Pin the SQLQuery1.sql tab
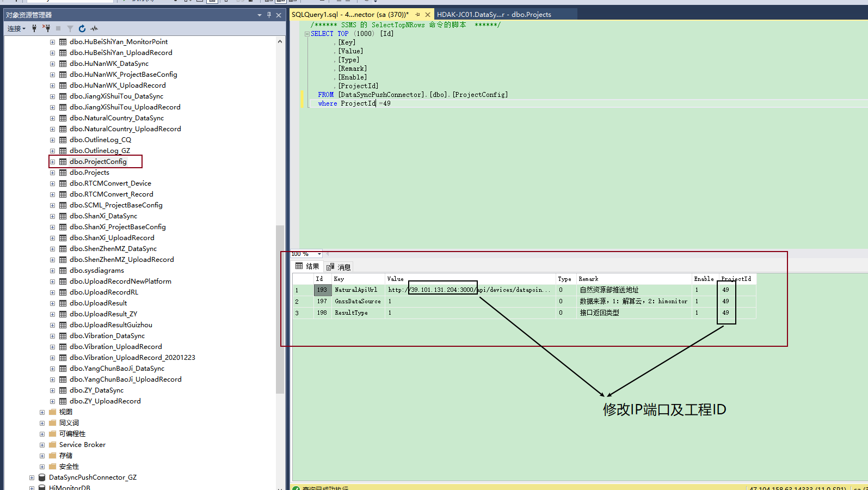 417,15
